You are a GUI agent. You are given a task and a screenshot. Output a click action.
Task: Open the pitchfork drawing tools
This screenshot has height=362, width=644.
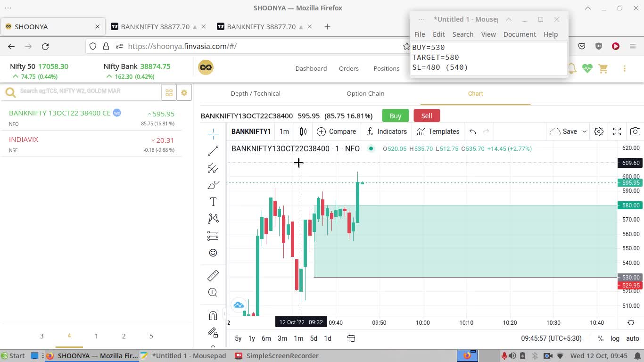click(x=213, y=168)
